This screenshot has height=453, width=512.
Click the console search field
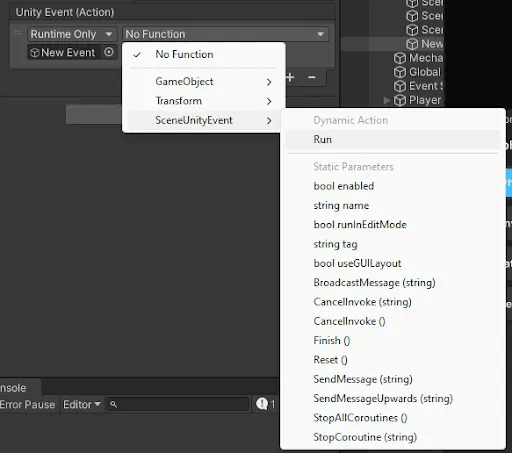tap(178, 405)
